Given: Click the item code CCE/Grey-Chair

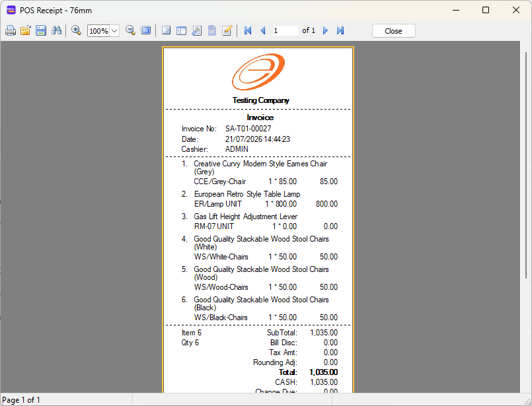Looking at the screenshot, I should click(x=220, y=182).
